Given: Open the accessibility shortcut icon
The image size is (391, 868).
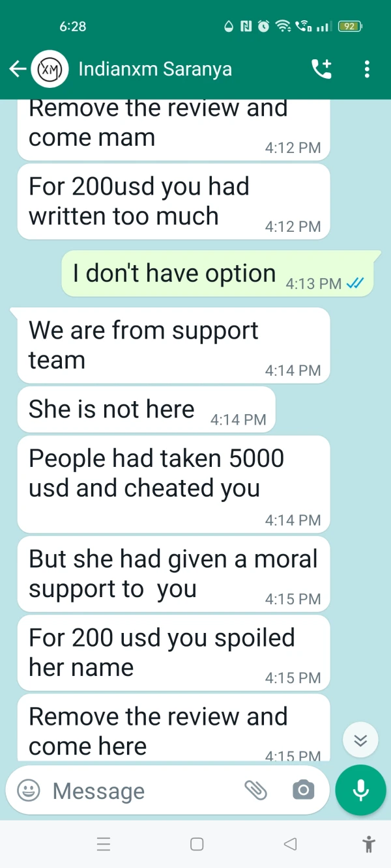Looking at the screenshot, I should pos(369,845).
